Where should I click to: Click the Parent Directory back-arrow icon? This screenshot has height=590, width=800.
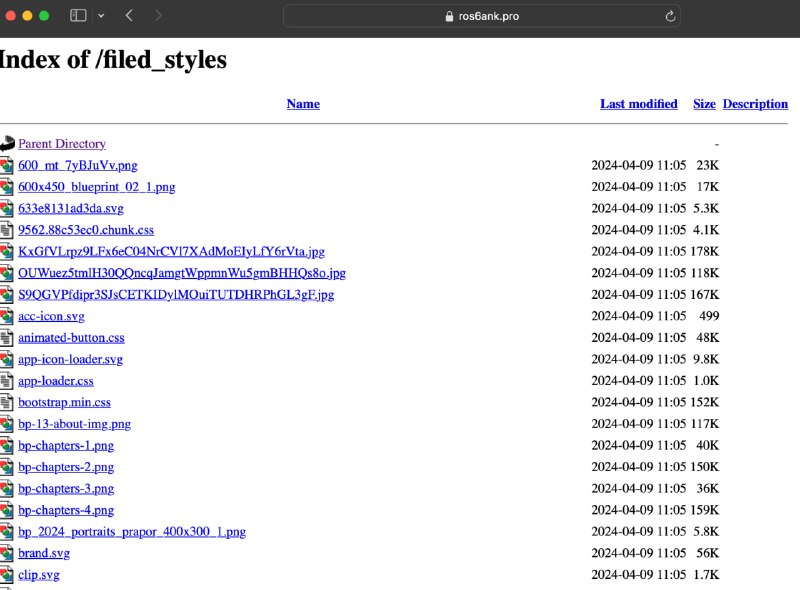pos(7,144)
